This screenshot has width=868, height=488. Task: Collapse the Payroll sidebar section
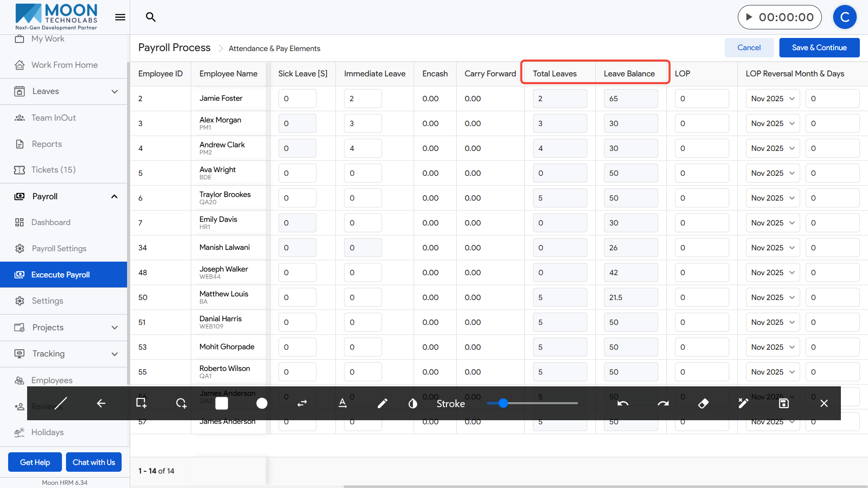pyautogui.click(x=114, y=197)
